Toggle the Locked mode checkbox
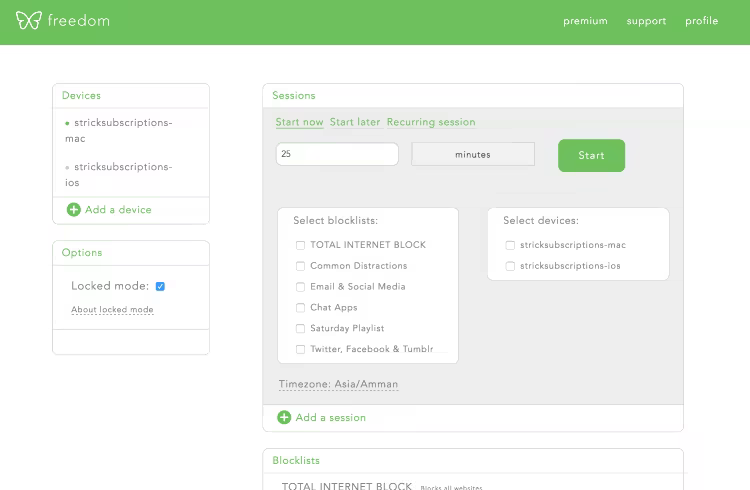This screenshot has width=750, height=490. click(x=160, y=286)
